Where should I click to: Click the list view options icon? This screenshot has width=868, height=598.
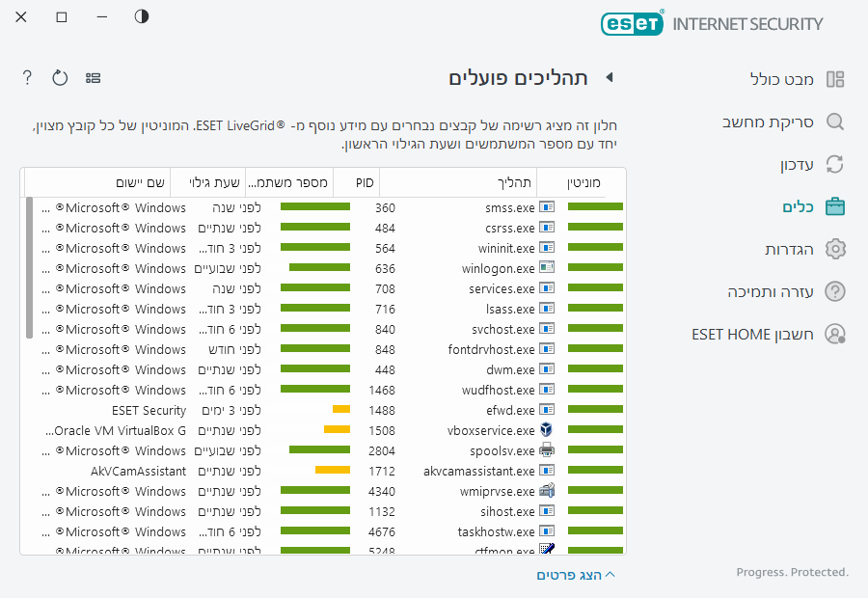[x=93, y=77]
